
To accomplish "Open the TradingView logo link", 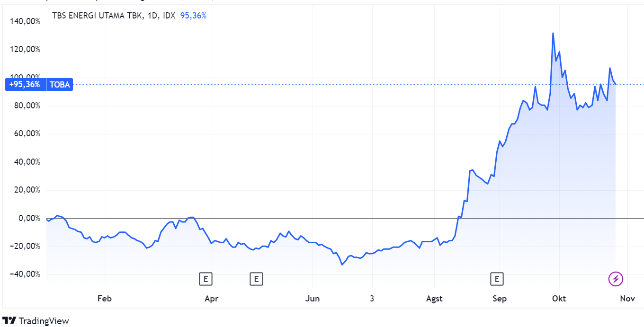I will 36,321.
